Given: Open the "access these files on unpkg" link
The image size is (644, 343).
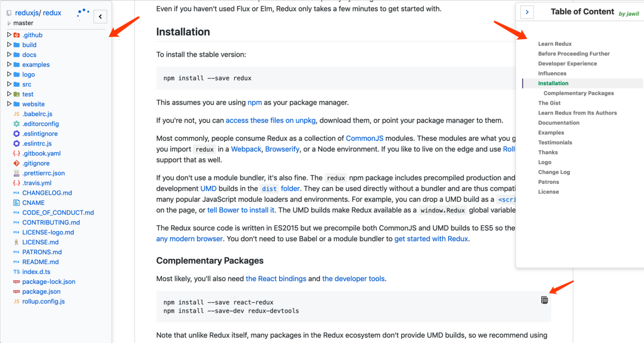Looking at the screenshot, I should (271, 121).
